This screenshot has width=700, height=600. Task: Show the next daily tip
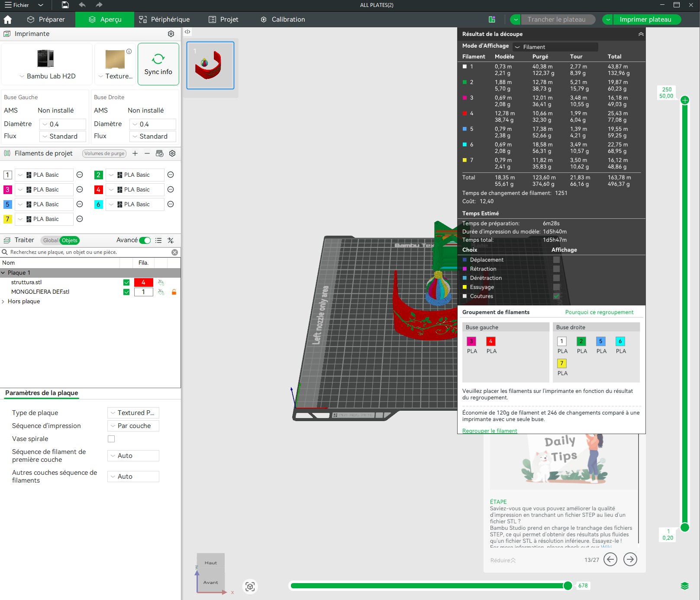coord(630,559)
